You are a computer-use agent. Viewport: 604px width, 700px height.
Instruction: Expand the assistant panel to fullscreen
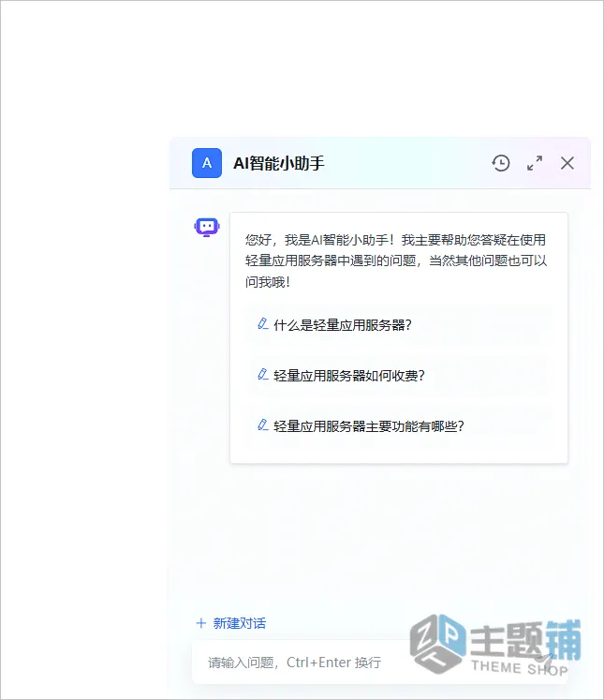(535, 163)
